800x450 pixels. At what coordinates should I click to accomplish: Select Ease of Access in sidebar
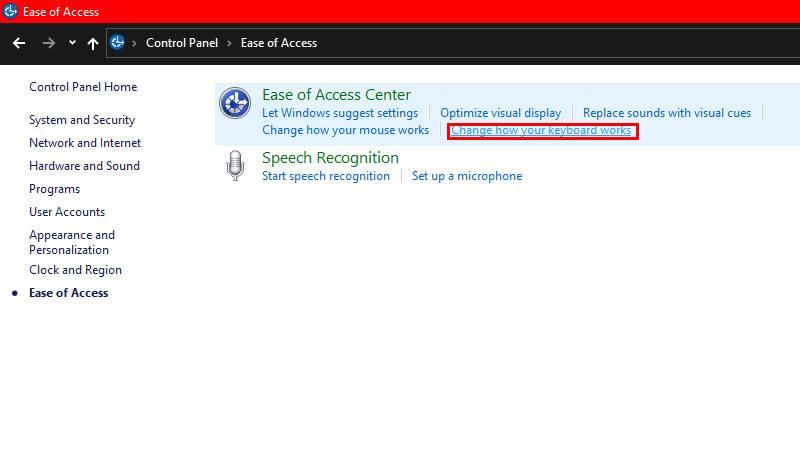click(68, 293)
